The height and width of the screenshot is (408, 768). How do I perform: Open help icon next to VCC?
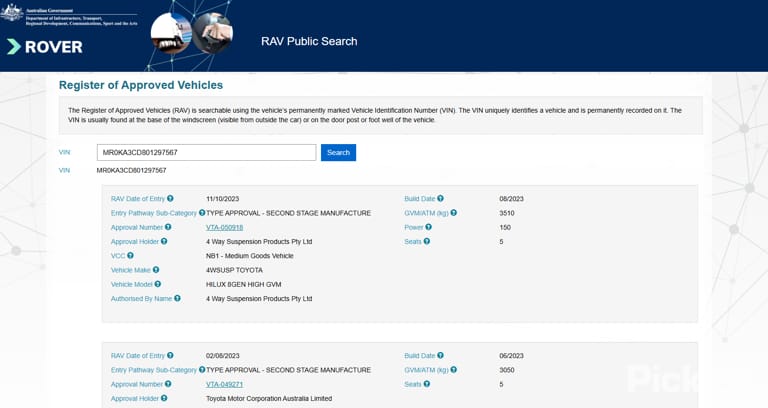130,255
